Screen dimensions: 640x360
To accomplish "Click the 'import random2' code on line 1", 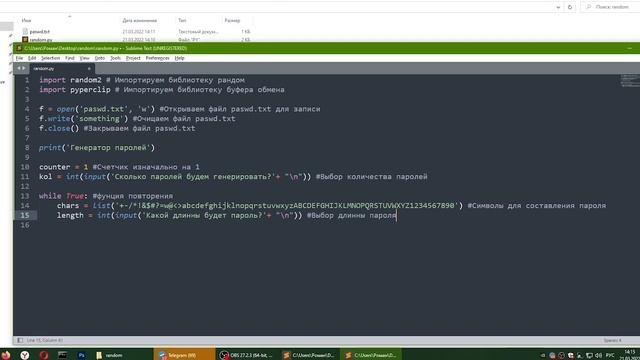I will point(70,80).
